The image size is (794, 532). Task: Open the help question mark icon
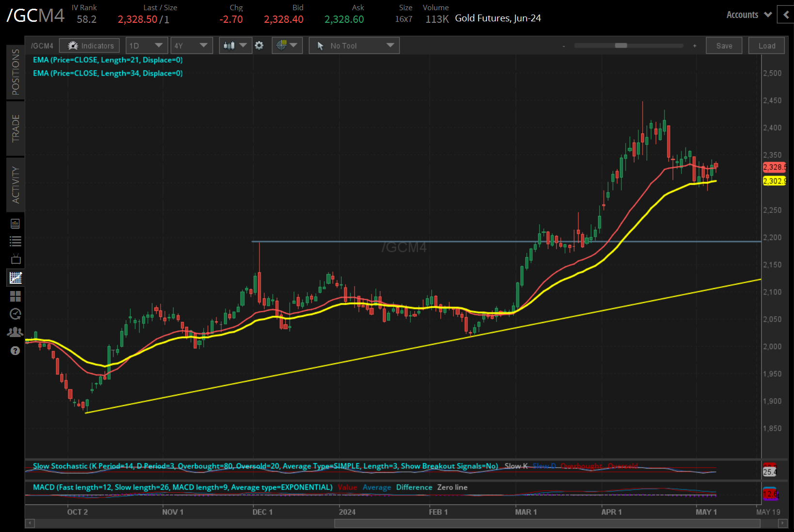pyautogui.click(x=16, y=351)
